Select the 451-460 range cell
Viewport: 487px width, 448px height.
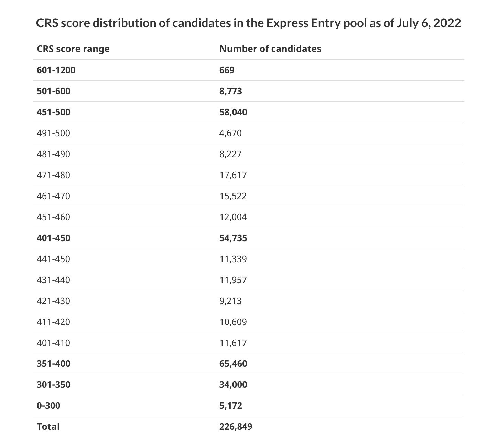[x=53, y=217]
